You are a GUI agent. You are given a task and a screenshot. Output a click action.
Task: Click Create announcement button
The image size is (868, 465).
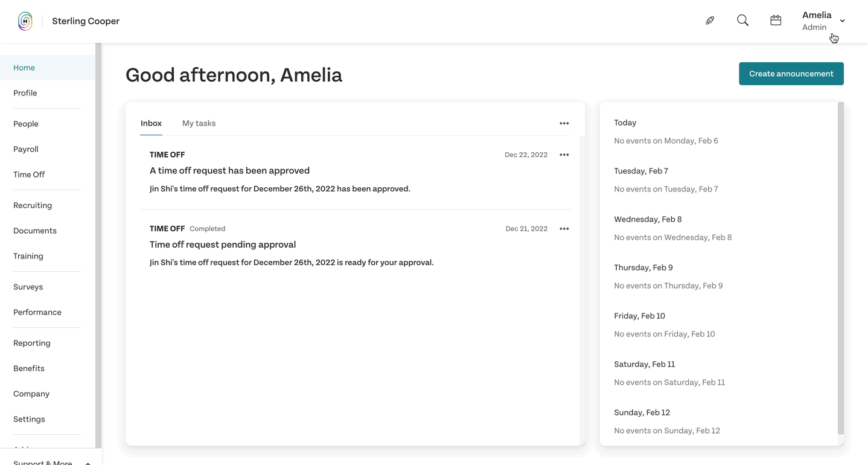click(791, 74)
